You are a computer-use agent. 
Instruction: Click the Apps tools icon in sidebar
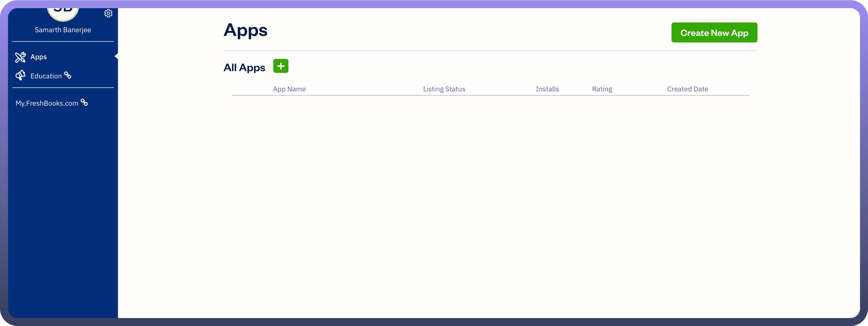coord(20,57)
